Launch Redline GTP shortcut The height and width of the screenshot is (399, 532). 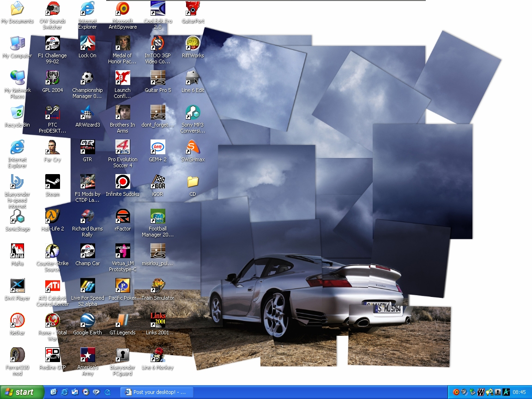click(x=53, y=355)
